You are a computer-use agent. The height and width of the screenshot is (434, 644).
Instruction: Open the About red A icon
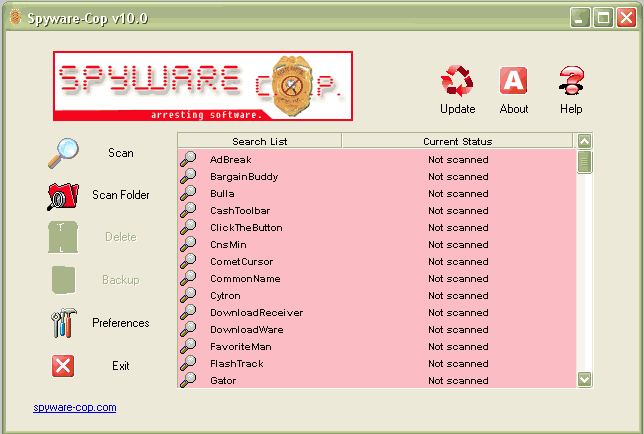click(x=513, y=80)
